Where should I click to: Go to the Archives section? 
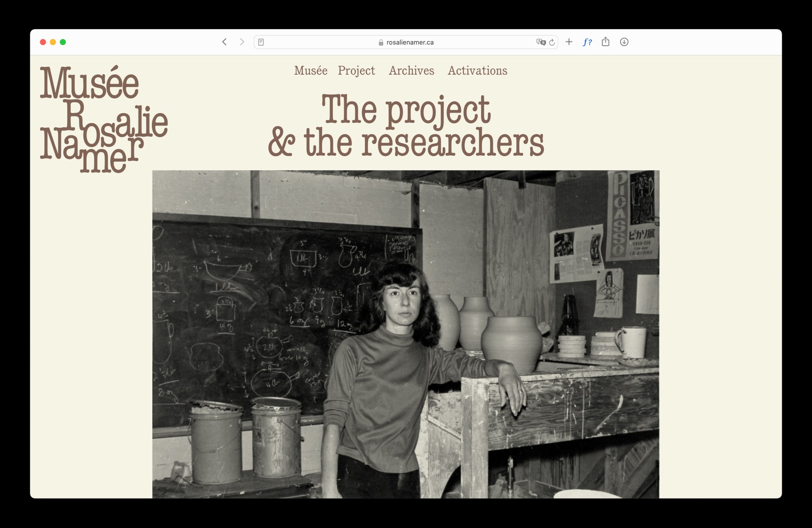411,71
